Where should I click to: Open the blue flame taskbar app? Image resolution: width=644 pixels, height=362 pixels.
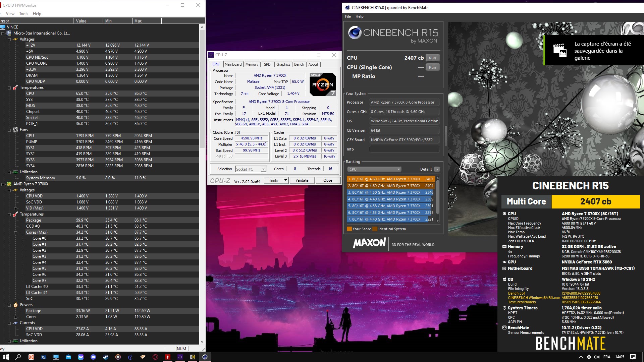point(130,357)
